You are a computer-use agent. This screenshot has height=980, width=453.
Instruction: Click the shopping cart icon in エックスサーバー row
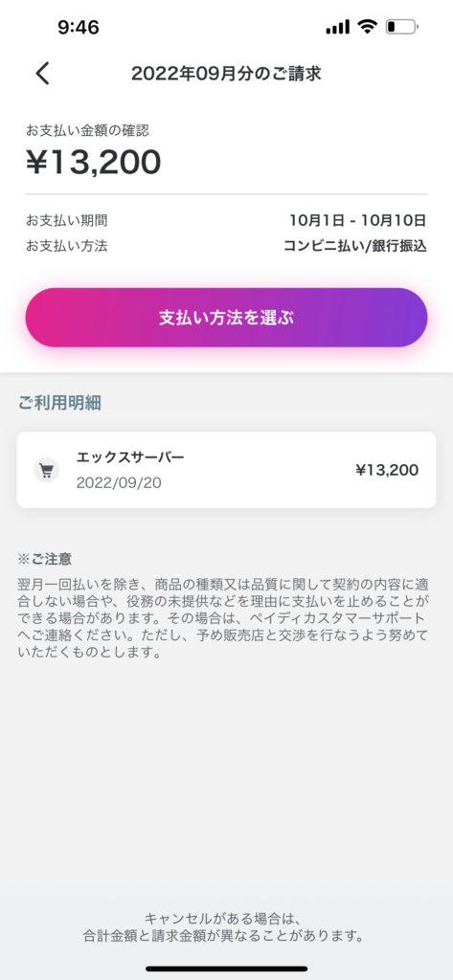pos(46,470)
